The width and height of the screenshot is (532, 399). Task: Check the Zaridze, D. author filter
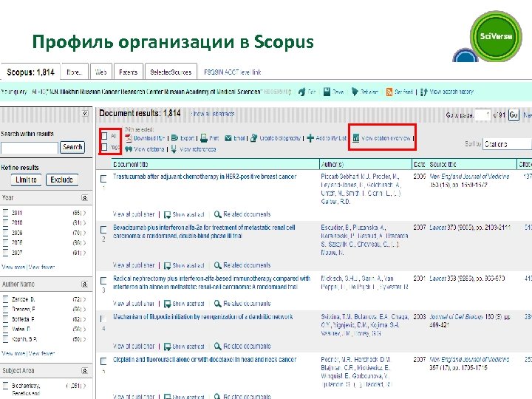tap(5, 299)
